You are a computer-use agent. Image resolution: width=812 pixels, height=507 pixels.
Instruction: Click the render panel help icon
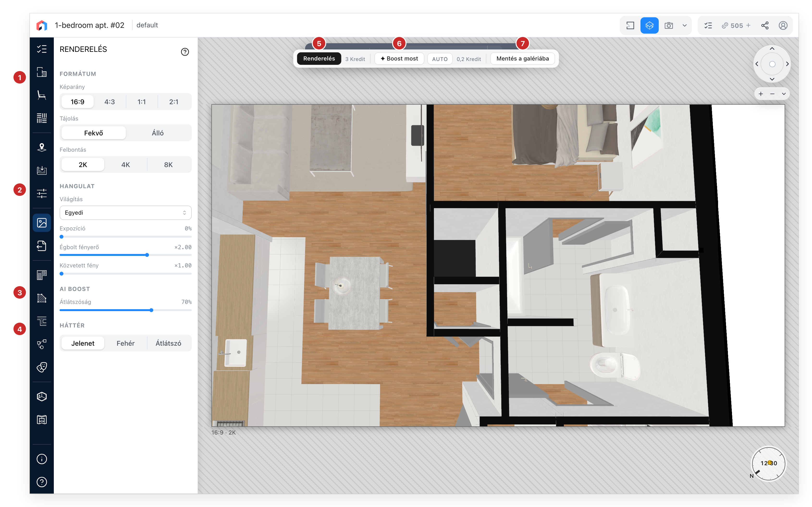tap(185, 52)
